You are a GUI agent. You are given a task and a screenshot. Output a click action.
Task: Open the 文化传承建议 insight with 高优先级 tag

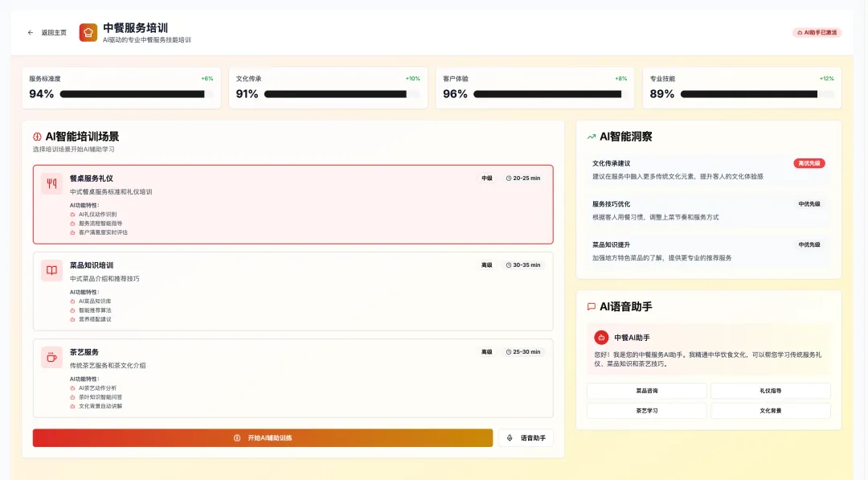tap(708, 169)
